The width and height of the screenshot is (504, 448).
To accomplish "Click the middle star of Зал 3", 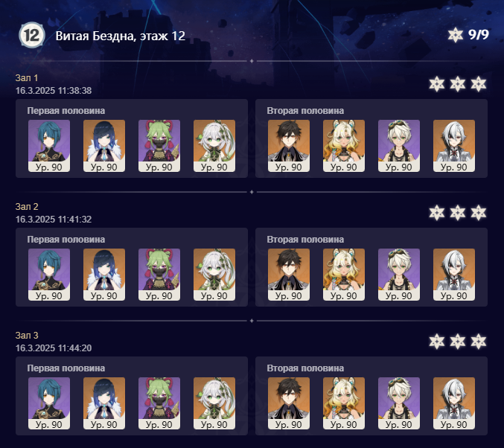I will (x=457, y=342).
